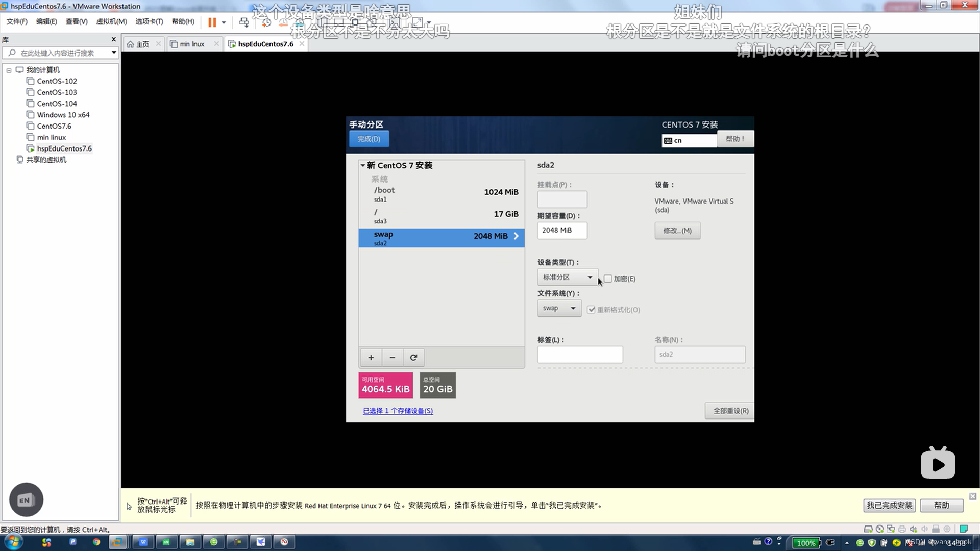Open the 文件系统 swap dropdown
Screen dimensions: 980x551
[x=559, y=308]
